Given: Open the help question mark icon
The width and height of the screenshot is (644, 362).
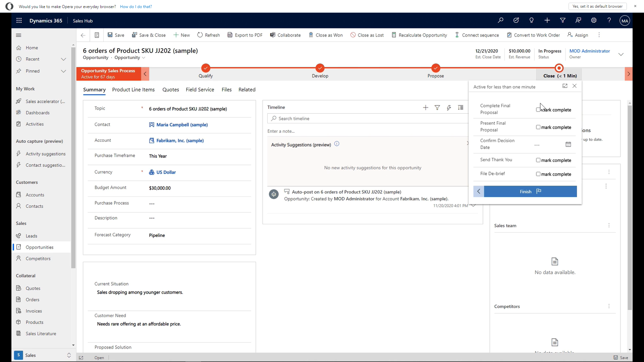Looking at the screenshot, I should [609, 20].
